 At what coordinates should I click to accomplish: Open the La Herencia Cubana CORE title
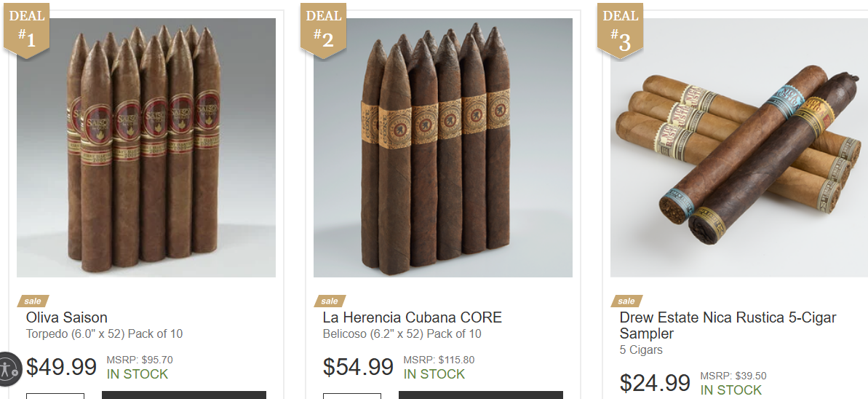point(413,317)
